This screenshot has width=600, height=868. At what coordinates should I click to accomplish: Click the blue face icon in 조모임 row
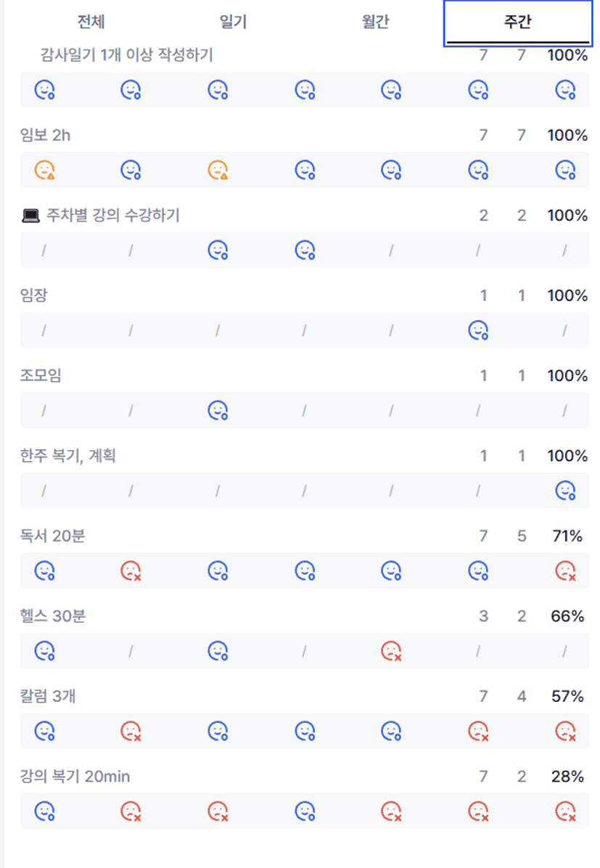click(218, 411)
